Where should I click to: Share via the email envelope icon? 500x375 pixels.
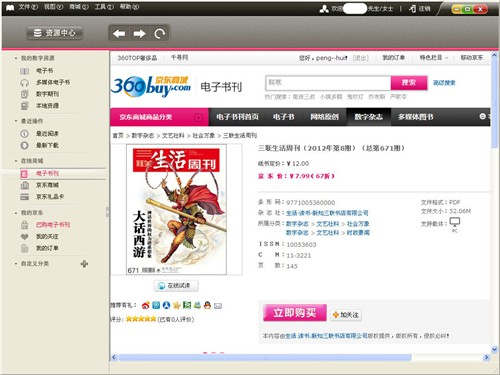pyautogui.click(x=218, y=306)
